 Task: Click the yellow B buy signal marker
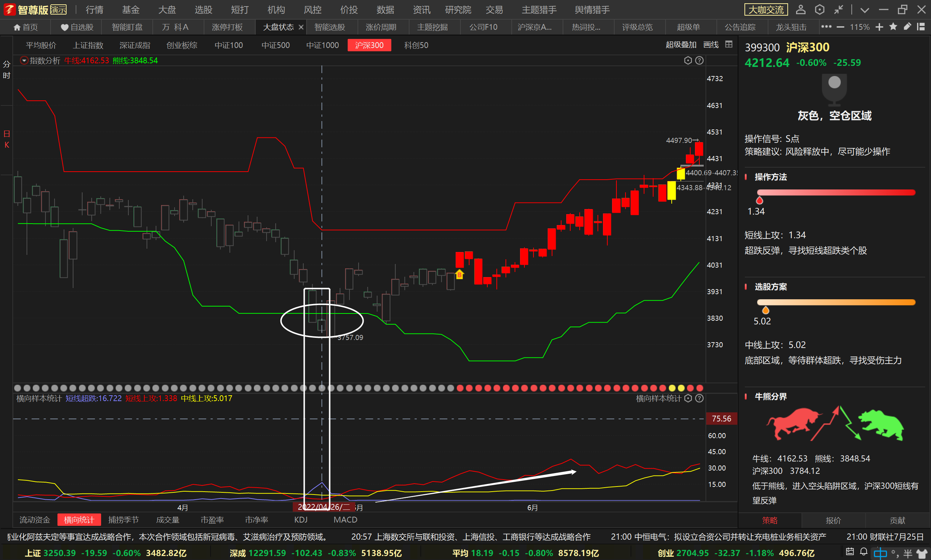[459, 274]
